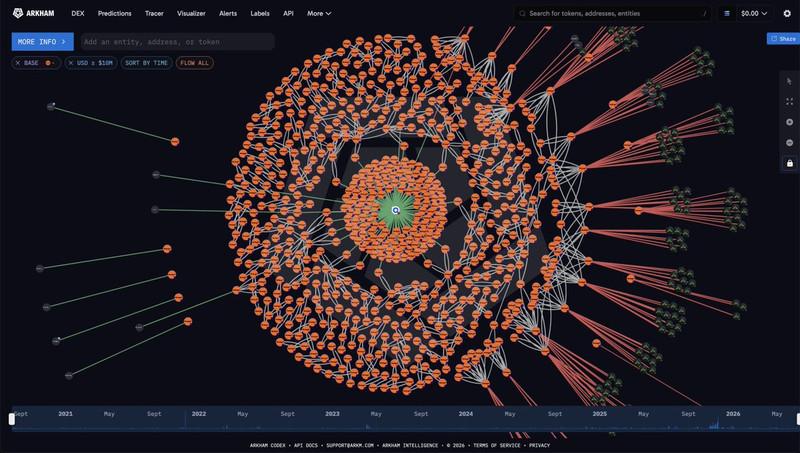Open ARKHAM CODEX footer link
Image resolution: width=800 pixels, height=453 pixels.
[x=267, y=445]
